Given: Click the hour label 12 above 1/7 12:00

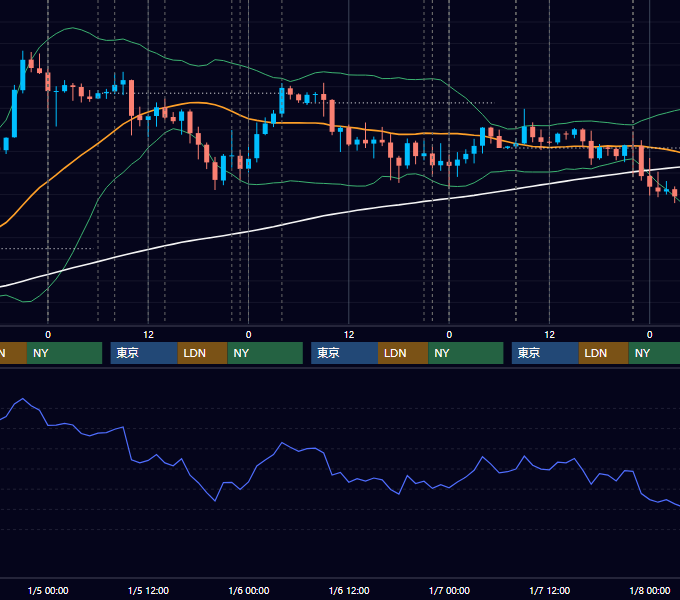Looking at the screenshot, I should tap(549, 335).
